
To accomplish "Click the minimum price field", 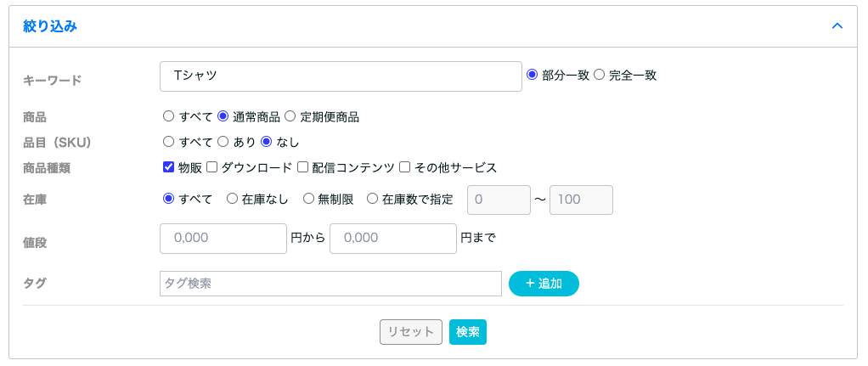I will 223,239.
